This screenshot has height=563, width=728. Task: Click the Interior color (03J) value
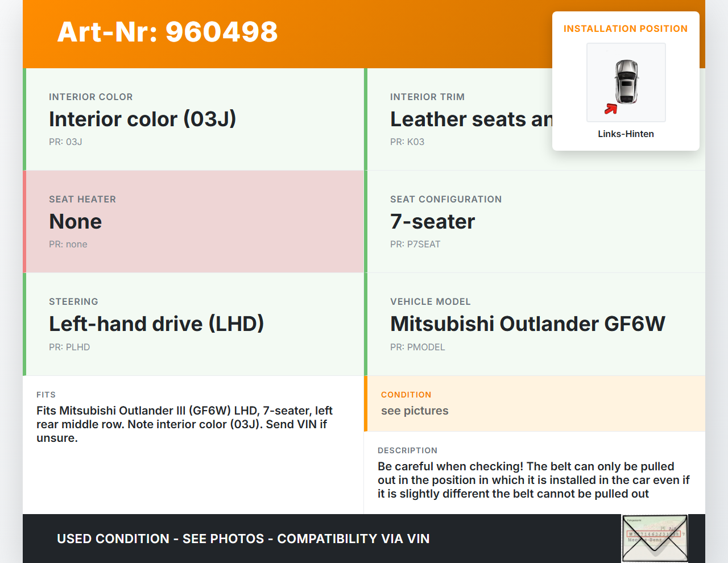142,119
